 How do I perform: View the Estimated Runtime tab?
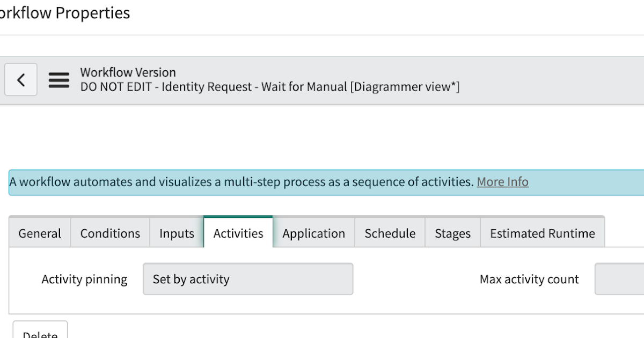[x=542, y=233]
